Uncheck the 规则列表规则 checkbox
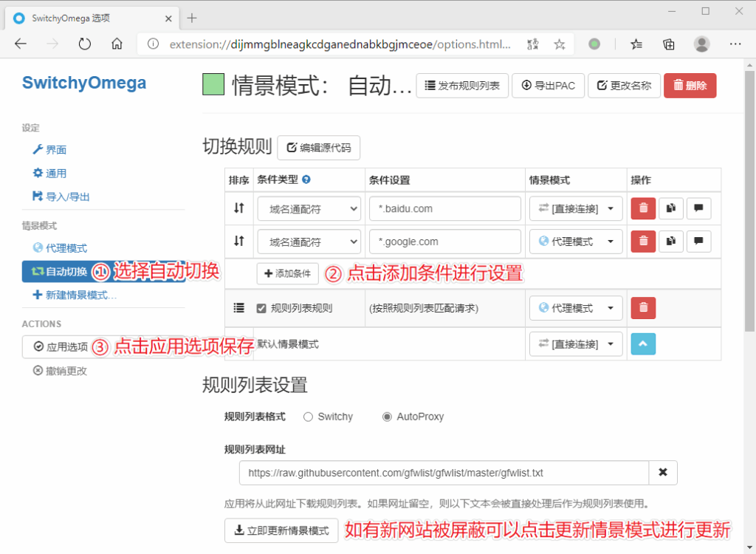 pyautogui.click(x=261, y=309)
